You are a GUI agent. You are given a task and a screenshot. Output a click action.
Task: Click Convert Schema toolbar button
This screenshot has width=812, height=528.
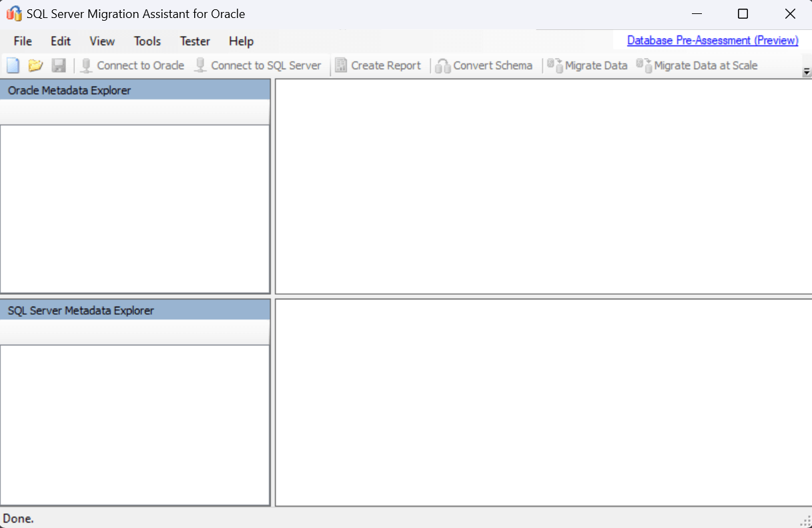click(484, 65)
